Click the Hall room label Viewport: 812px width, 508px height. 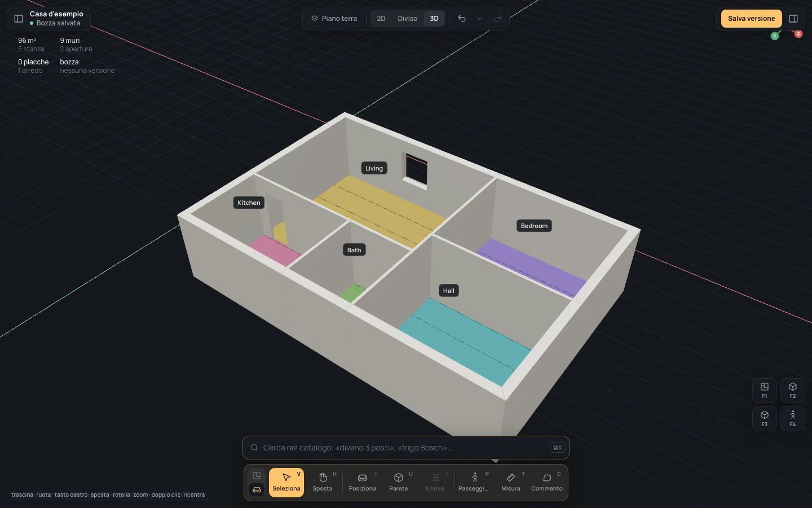pos(449,291)
